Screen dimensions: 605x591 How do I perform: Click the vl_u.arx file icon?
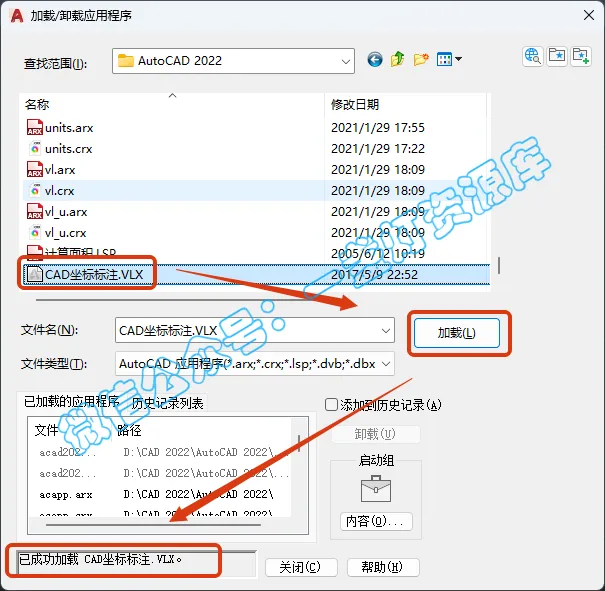click(x=35, y=211)
